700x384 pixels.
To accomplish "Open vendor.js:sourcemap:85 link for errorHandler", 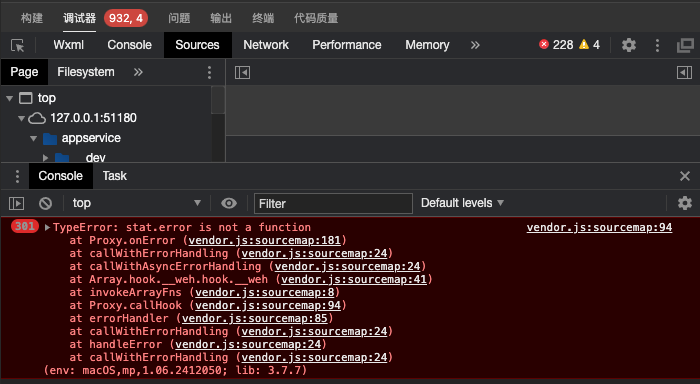I will 255,318.
